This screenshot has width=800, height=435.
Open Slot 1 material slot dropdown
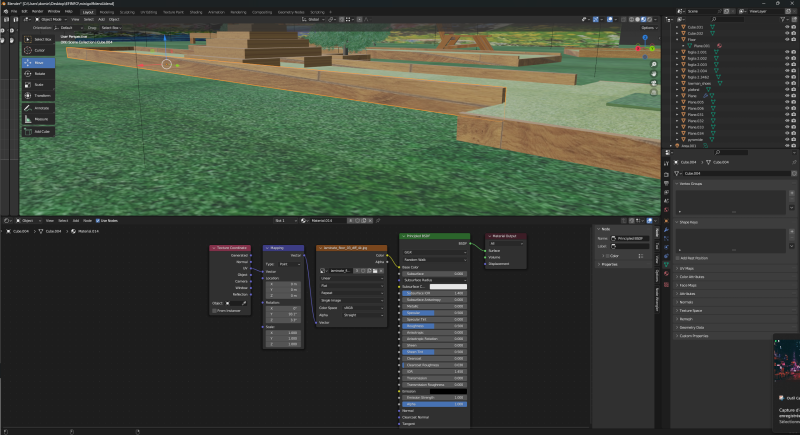click(286, 221)
